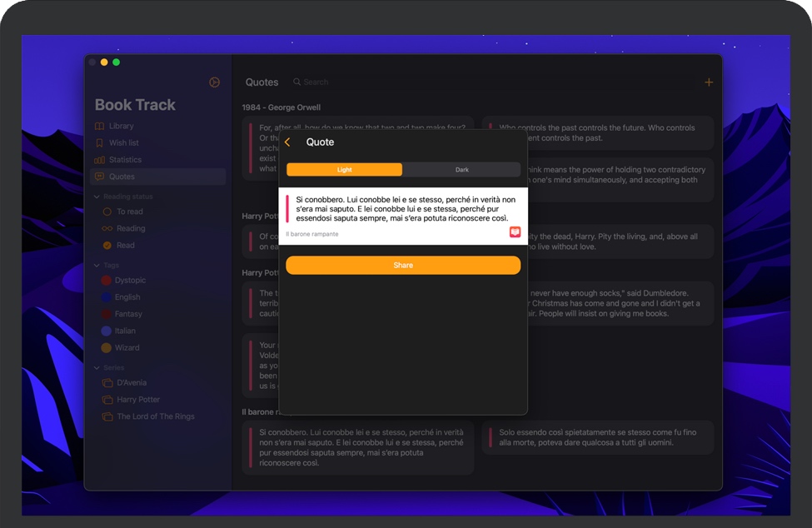Open the 'Solo essendo così spietatamente' quote card
812x528 pixels.
[x=598, y=437]
